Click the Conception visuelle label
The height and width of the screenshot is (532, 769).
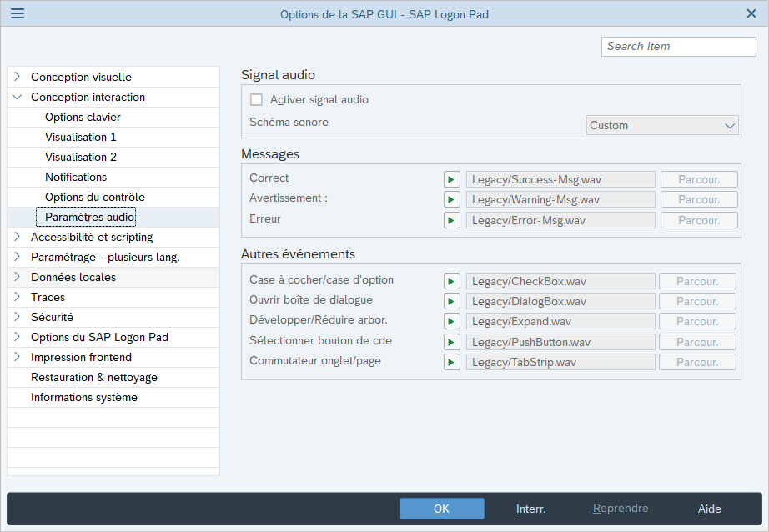pyautogui.click(x=82, y=77)
